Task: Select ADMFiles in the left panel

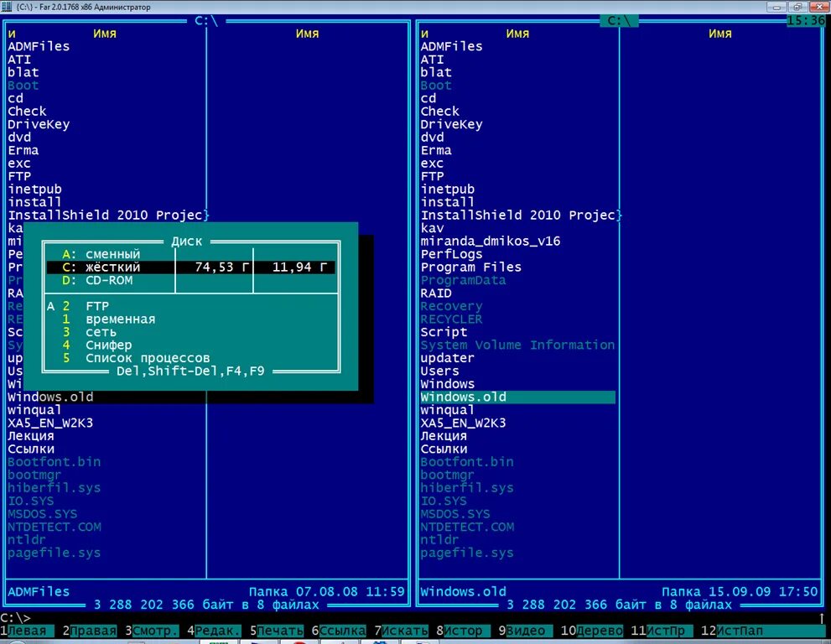Action: click(x=39, y=46)
